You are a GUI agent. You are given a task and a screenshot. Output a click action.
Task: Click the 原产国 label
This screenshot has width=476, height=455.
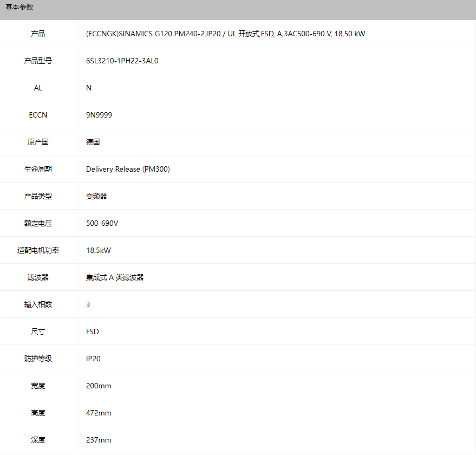(x=38, y=142)
